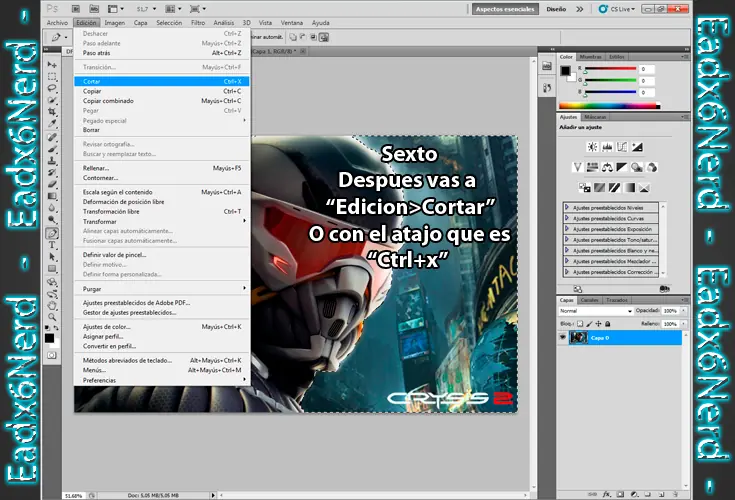The image size is (735, 500).
Task: Expand Ajustes preestablecidos Curvas presets
Action: coord(567,218)
